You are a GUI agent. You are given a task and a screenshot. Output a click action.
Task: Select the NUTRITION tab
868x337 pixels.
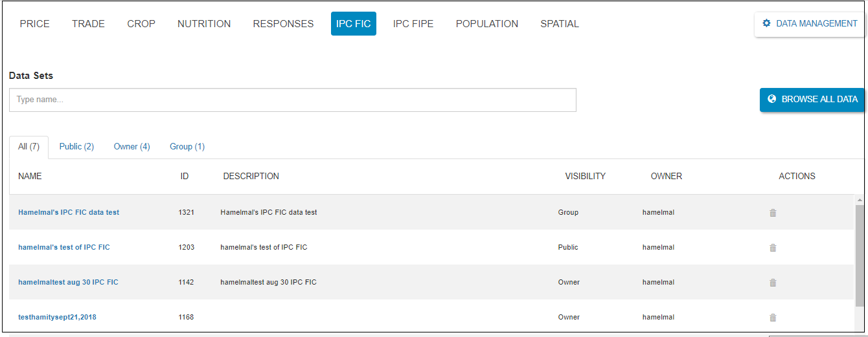(x=204, y=24)
